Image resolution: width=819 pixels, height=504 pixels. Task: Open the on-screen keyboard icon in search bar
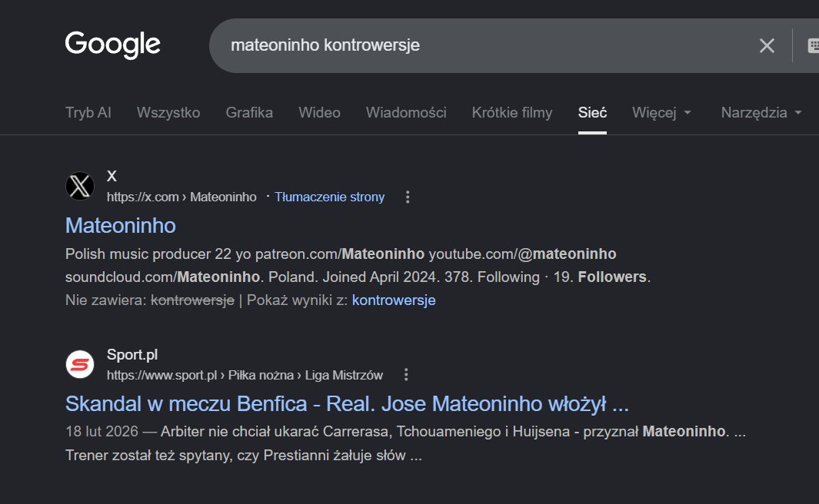tap(814, 46)
